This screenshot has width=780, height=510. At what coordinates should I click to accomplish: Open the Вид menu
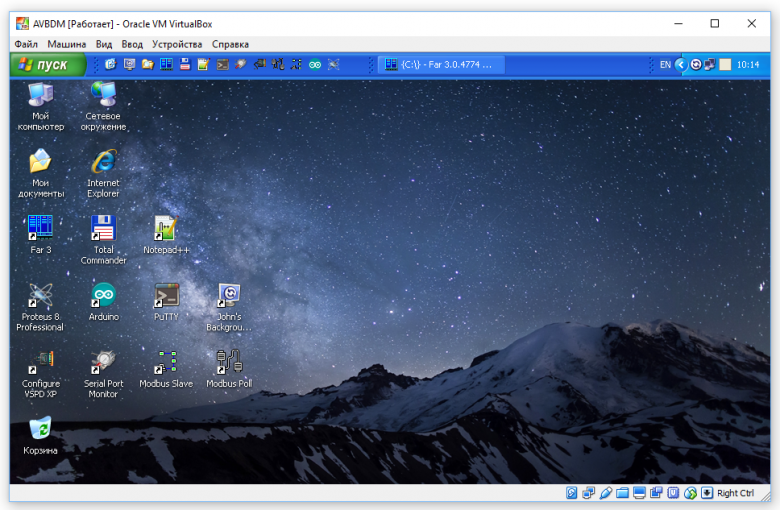point(104,44)
